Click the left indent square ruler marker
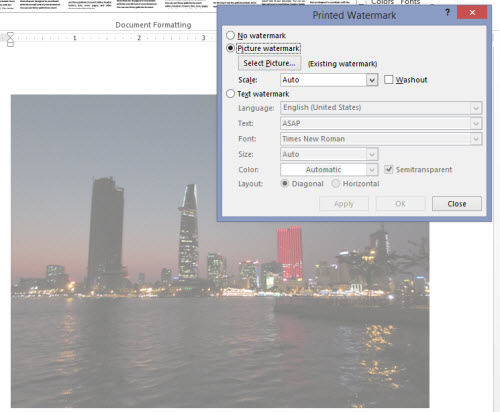This screenshot has width=500, height=412. [x=10, y=44]
